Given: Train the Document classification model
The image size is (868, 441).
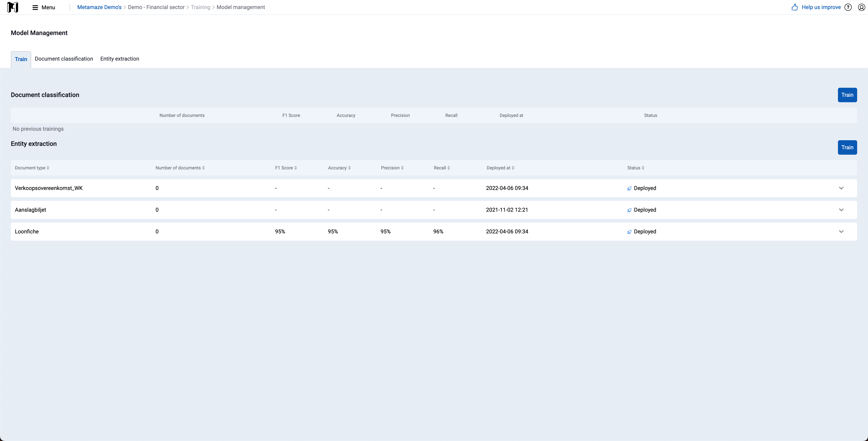Looking at the screenshot, I should [847, 95].
